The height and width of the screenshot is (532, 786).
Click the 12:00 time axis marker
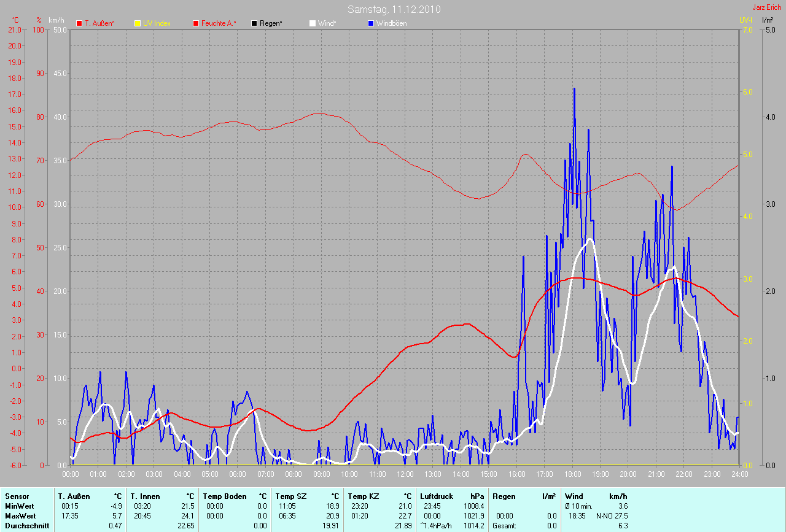(x=405, y=474)
